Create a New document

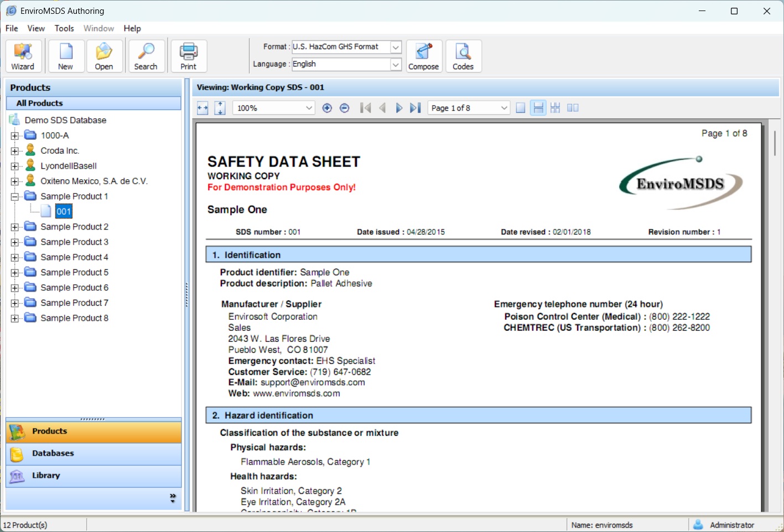coord(66,56)
